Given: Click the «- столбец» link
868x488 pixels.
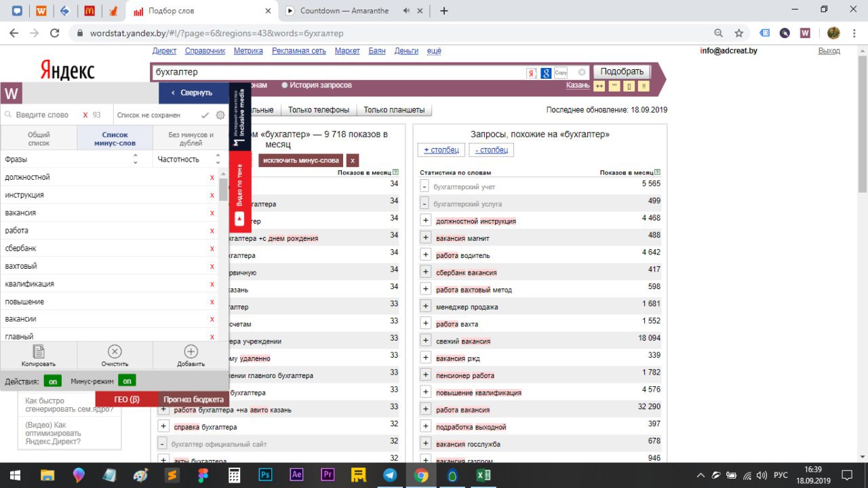Looking at the screenshot, I should click(x=491, y=150).
